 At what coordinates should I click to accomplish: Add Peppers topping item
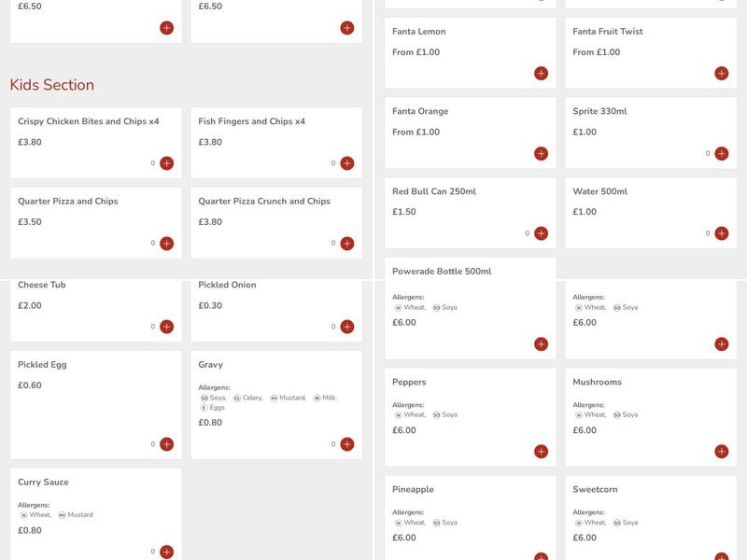click(541, 452)
